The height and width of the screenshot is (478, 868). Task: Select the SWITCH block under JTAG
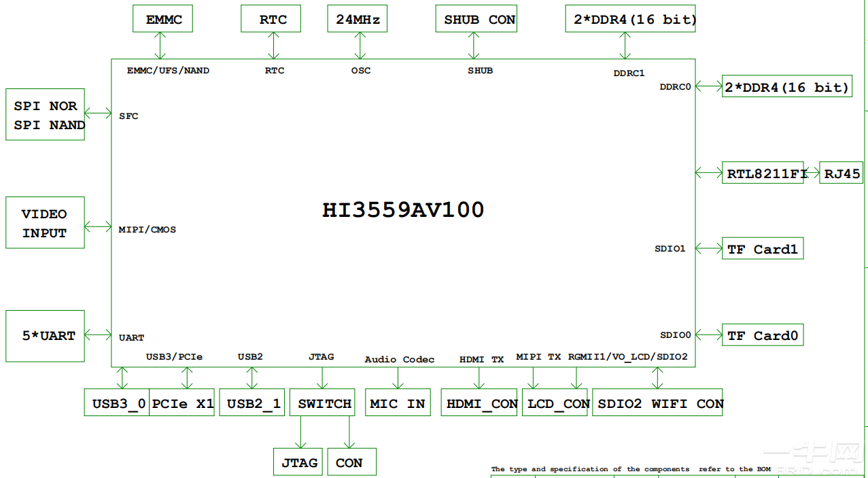323,403
